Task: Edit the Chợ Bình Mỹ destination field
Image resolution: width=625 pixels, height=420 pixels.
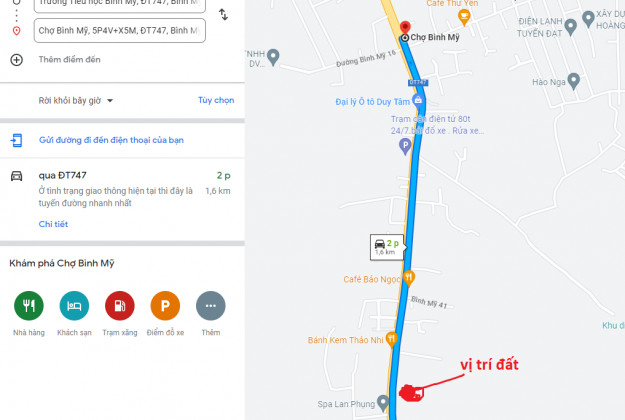Action: click(x=120, y=30)
